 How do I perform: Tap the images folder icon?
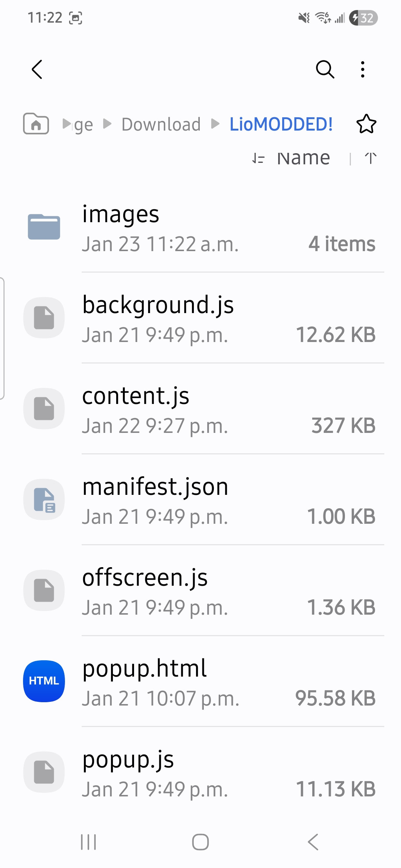[x=44, y=227]
